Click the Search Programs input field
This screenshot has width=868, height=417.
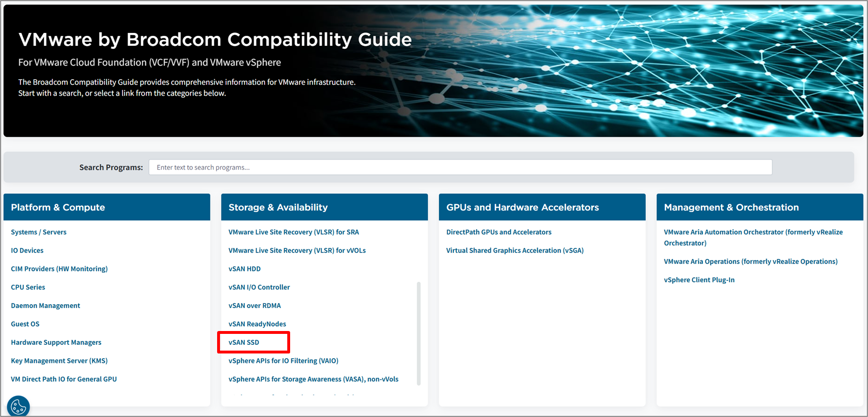click(x=460, y=167)
